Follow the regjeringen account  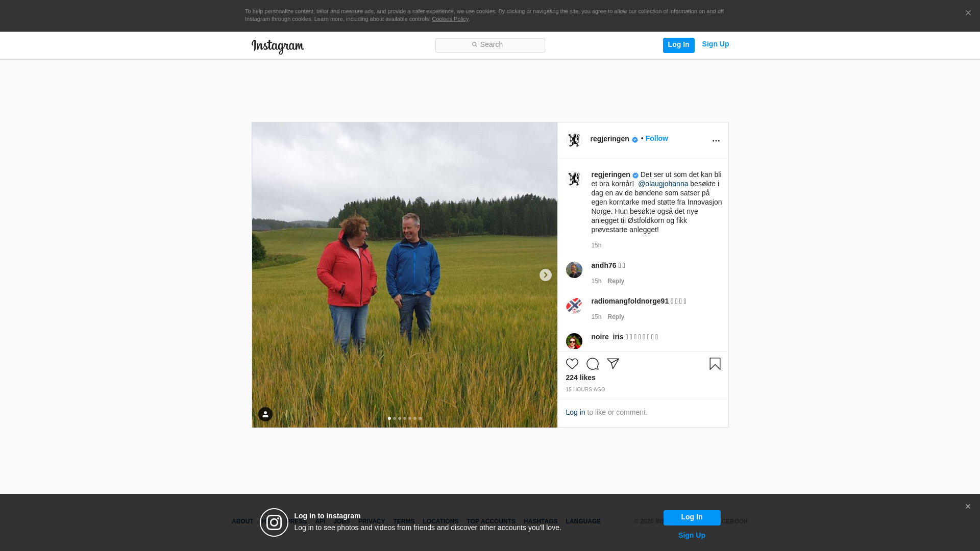(656, 139)
